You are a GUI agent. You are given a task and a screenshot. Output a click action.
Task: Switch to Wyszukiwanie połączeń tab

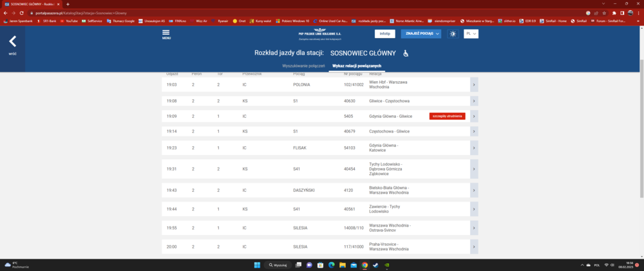click(x=303, y=66)
